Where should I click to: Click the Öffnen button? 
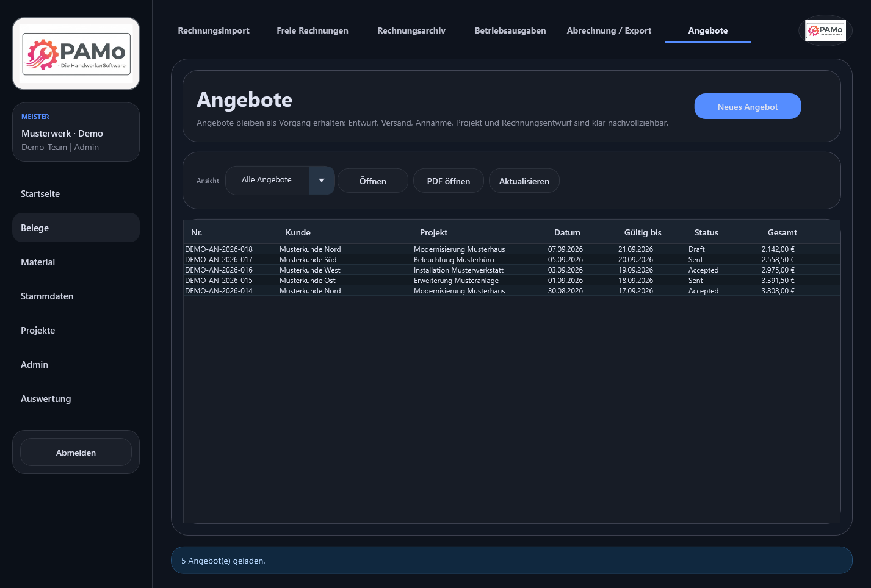(373, 181)
